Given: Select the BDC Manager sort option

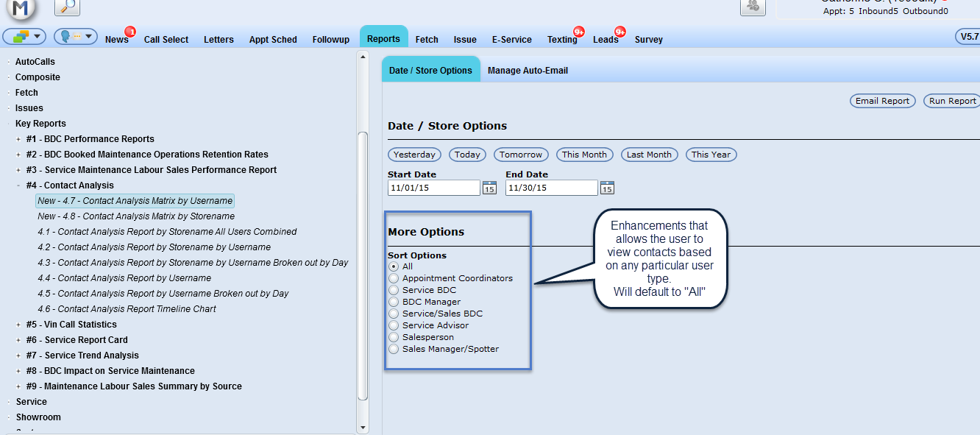Looking at the screenshot, I should (394, 302).
